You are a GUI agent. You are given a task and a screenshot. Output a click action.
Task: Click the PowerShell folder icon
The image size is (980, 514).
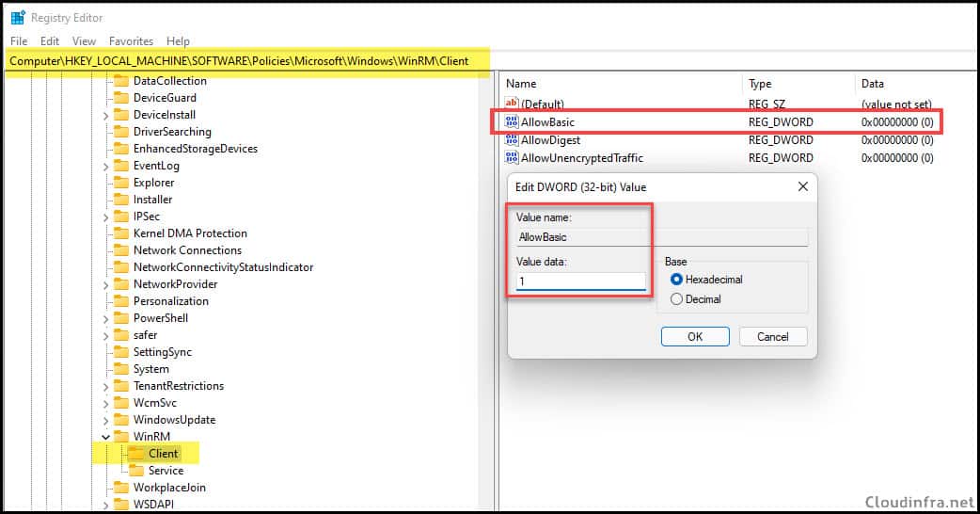coord(121,317)
